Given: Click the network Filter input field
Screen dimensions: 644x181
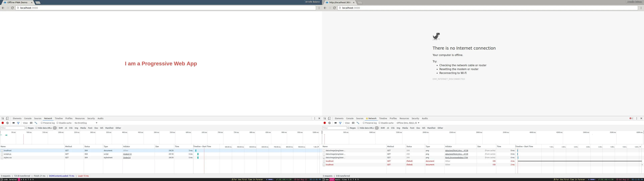Looking at the screenshot, I should point(12,128).
